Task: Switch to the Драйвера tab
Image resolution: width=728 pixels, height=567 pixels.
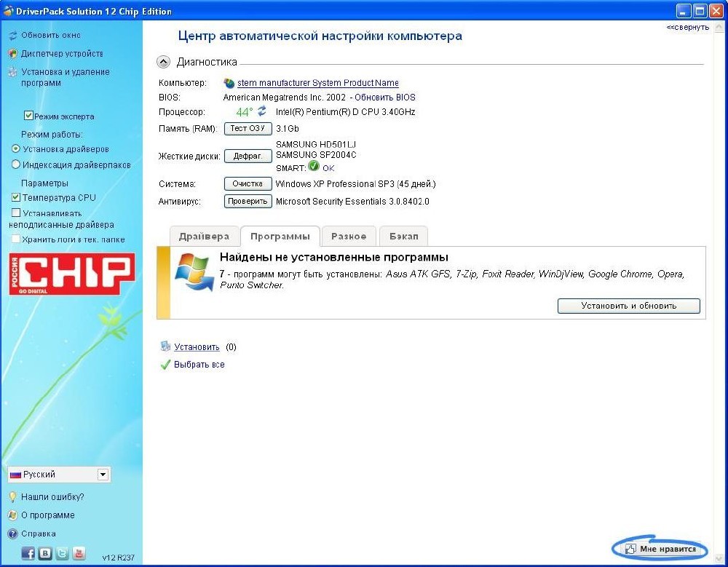Action: coord(205,237)
